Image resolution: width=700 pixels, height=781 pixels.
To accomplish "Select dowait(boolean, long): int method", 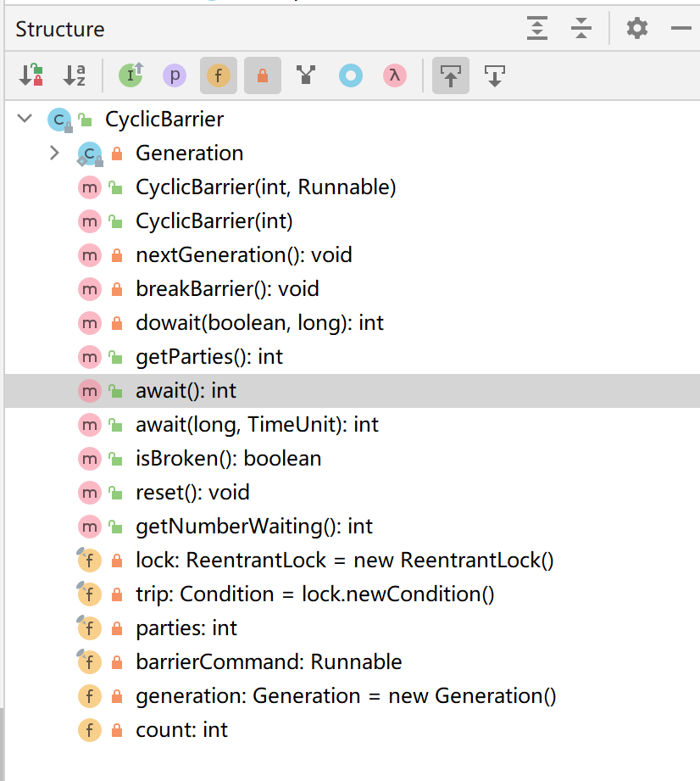I will tap(352, 323).
